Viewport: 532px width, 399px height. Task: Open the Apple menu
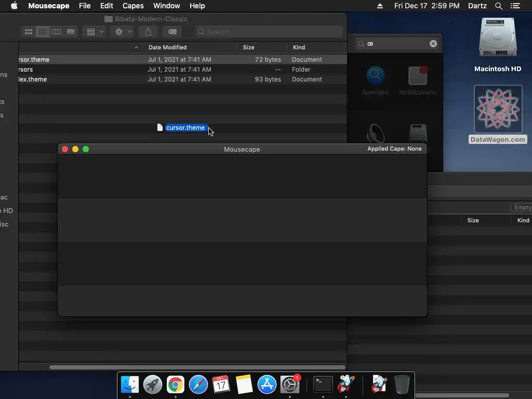pyautogui.click(x=14, y=6)
